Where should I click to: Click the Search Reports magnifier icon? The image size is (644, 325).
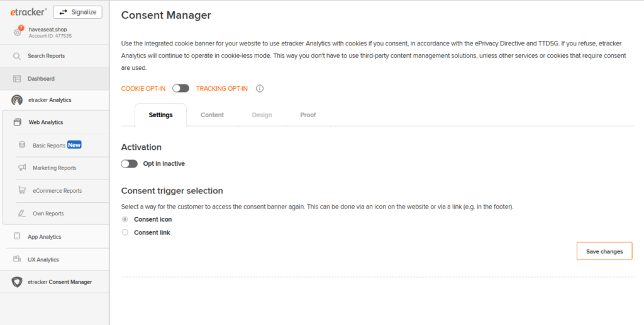pyautogui.click(x=17, y=56)
